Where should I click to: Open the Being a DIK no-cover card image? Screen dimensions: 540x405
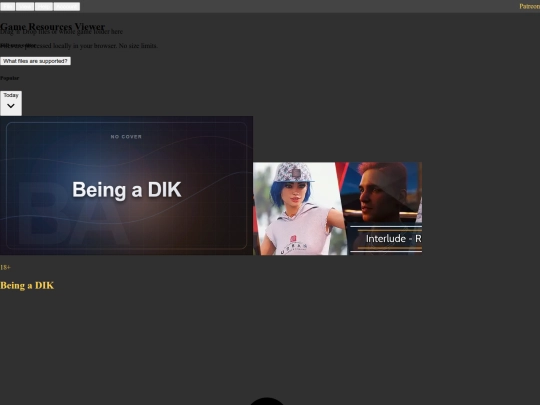[126, 186]
